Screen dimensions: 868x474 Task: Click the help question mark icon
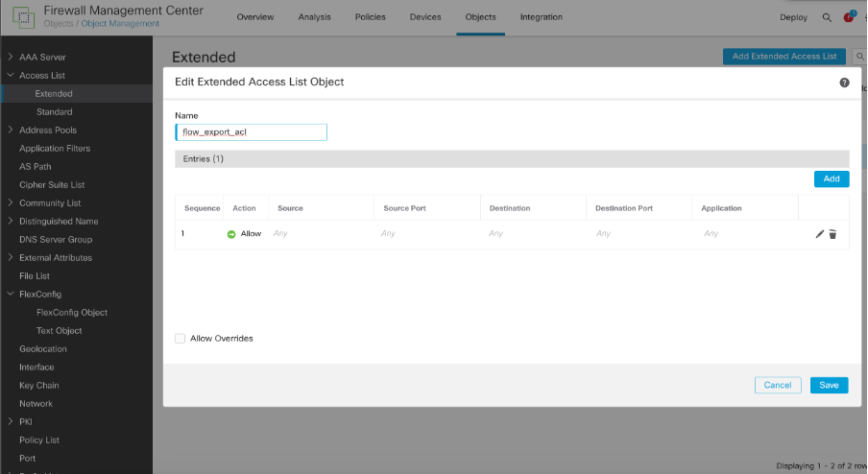(844, 83)
